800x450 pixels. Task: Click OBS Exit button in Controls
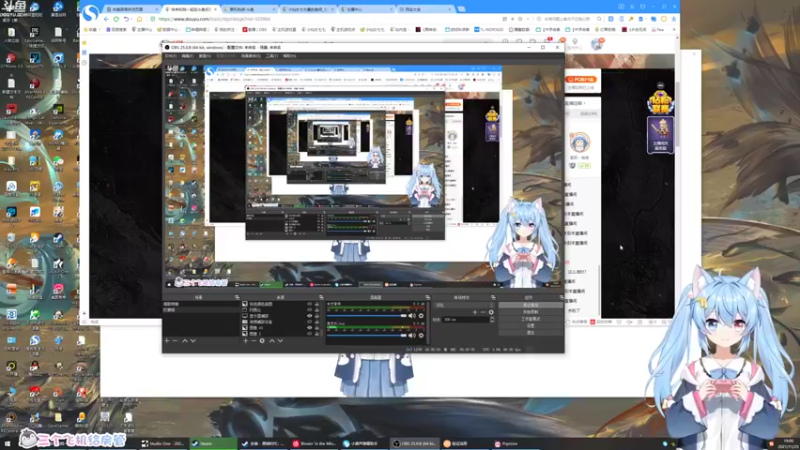click(531, 332)
